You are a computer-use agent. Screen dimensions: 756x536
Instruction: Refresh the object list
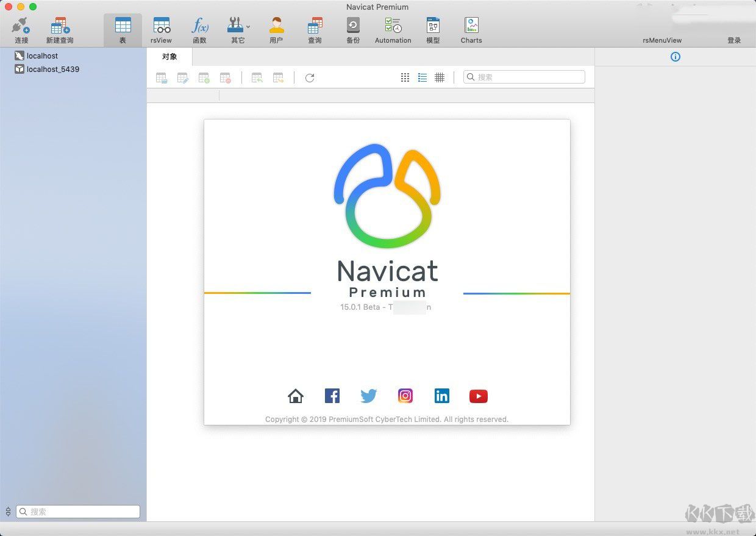coord(309,77)
